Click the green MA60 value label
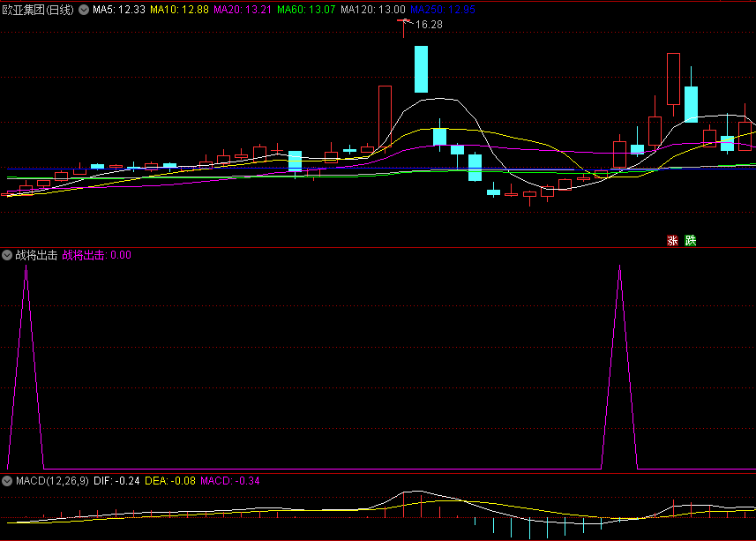Image resolution: width=756 pixels, height=541 pixels. click(306, 10)
